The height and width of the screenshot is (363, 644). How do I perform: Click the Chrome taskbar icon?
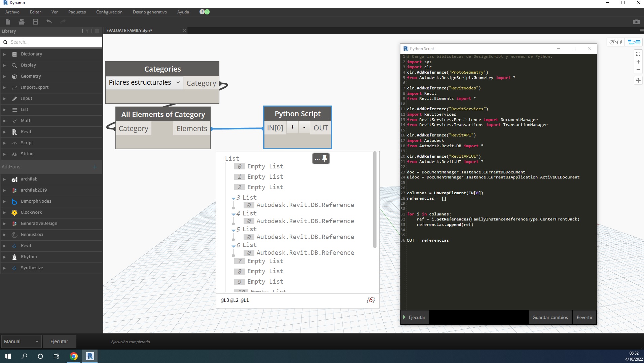74,356
